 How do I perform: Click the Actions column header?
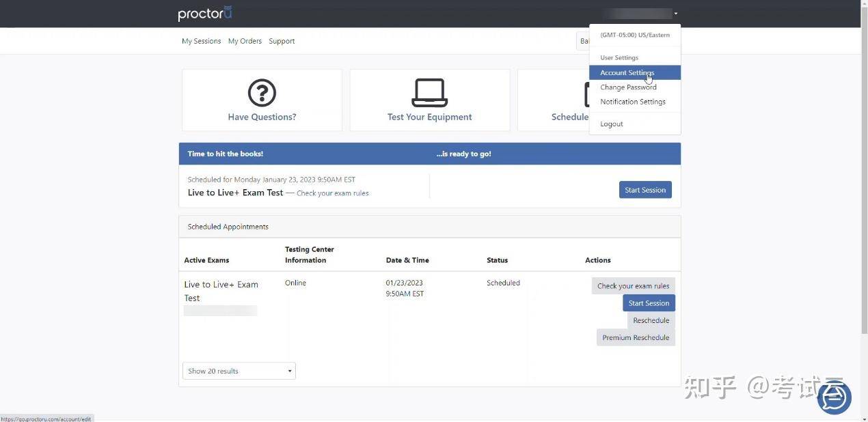(598, 260)
